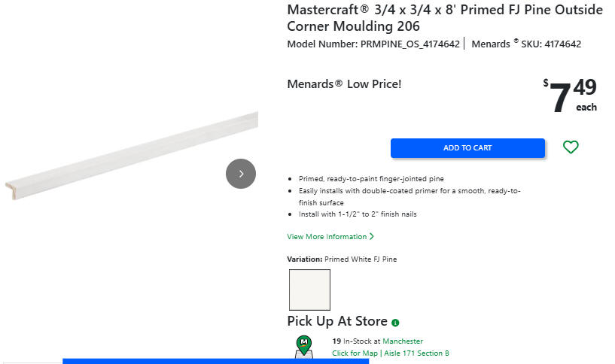Click the model number PRMPINE_OS_4174642
615x364 pixels.
click(409, 44)
